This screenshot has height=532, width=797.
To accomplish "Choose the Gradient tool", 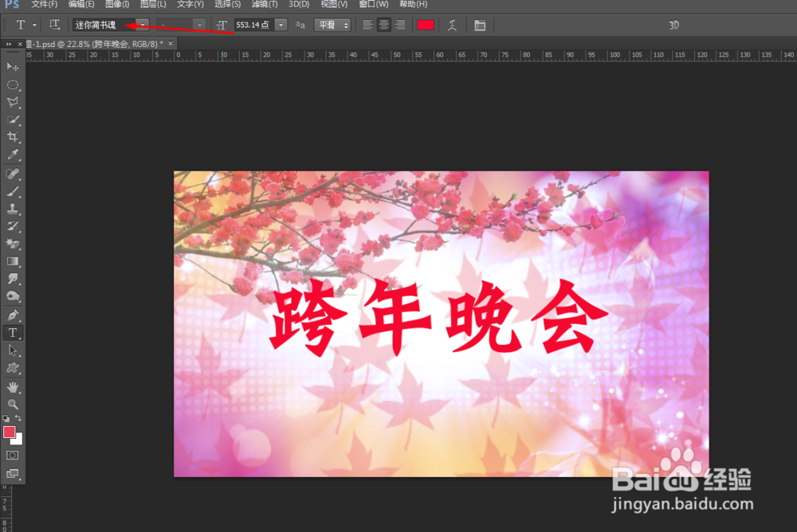I will (x=11, y=263).
